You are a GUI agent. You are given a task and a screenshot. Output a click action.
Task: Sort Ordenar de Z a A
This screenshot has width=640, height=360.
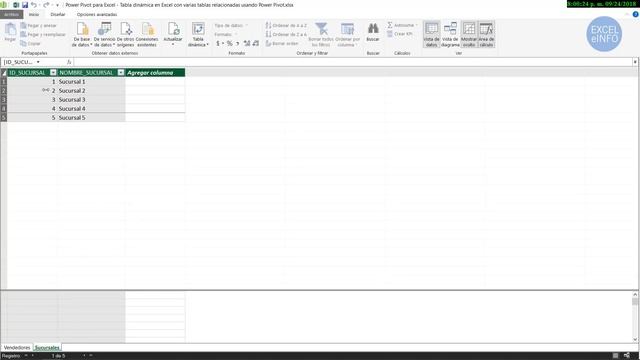(286, 35)
